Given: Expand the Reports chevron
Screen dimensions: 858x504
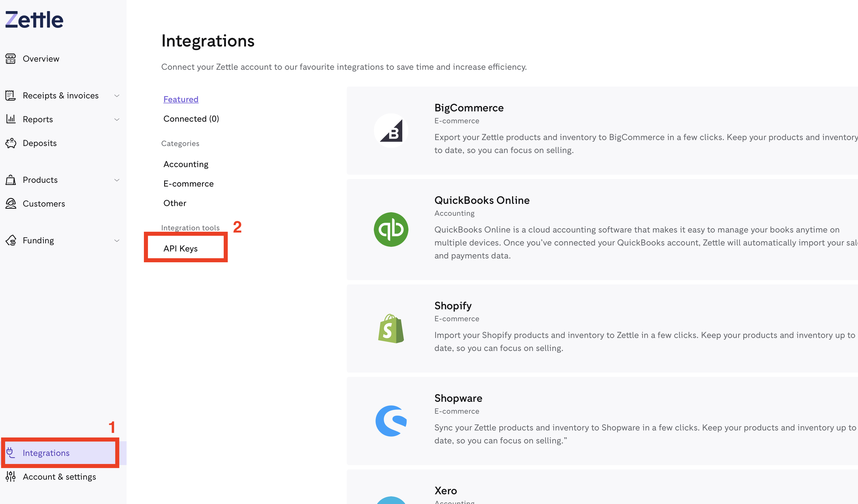Looking at the screenshot, I should tap(117, 120).
